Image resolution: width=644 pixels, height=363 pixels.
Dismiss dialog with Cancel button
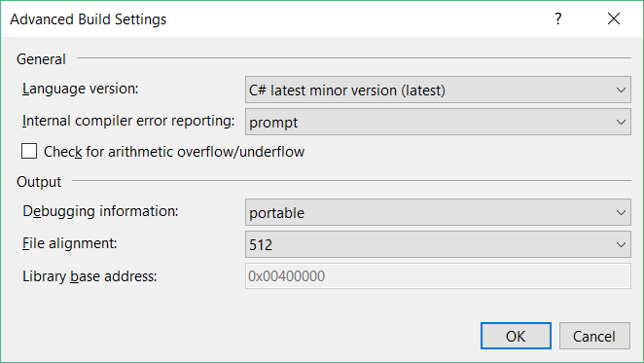tap(594, 336)
